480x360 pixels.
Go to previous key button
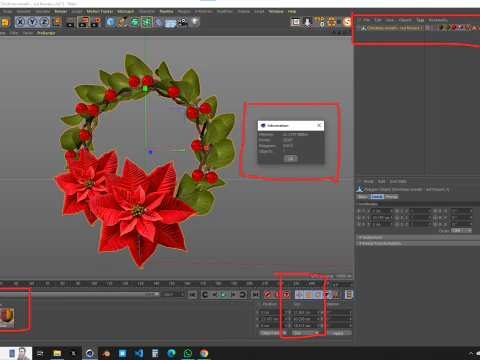pyautogui.click(x=205, y=295)
